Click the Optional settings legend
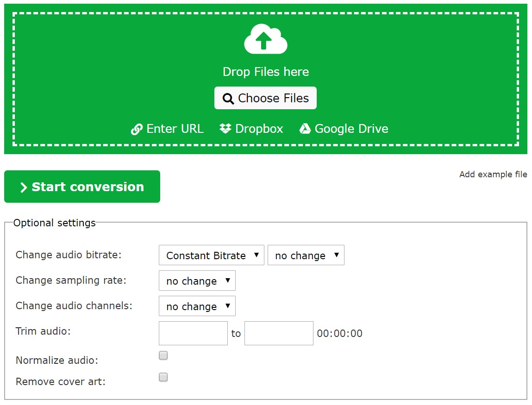This screenshot has width=532, height=405. pyautogui.click(x=54, y=223)
